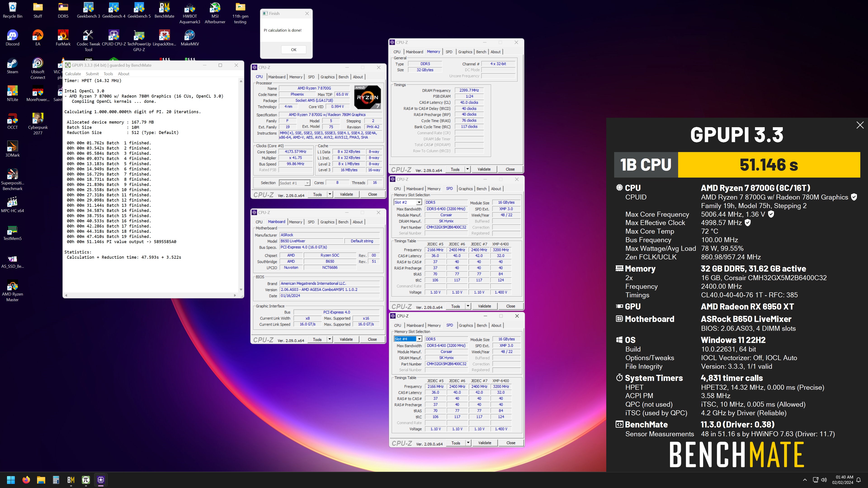Click the 51.146 s score banner
The height and width of the screenshot is (488, 868).
(769, 165)
